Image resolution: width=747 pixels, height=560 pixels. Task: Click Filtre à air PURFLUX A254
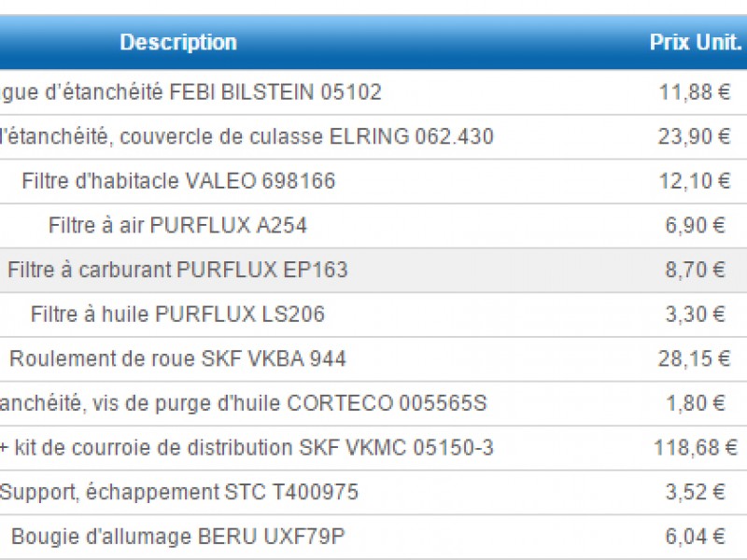(x=177, y=226)
